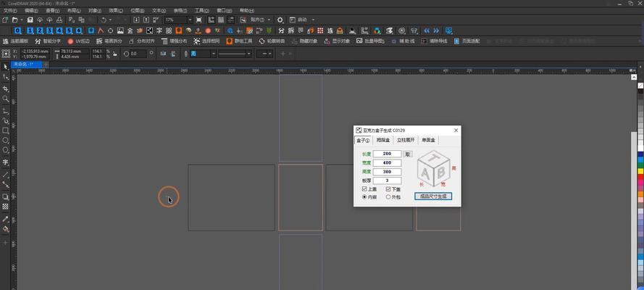The width and height of the screenshot is (644, 290).
Task: Open the 贴齐 snap-to dropdown
Action: [x=269, y=20]
